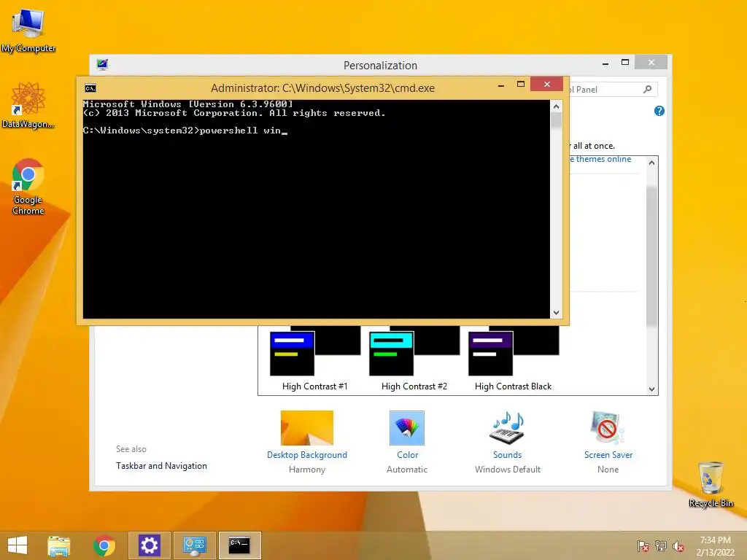Image resolution: width=747 pixels, height=560 pixels.
Task: Select the High Contrast Black theme
Action: pyautogui.click(x=513, y=359)
